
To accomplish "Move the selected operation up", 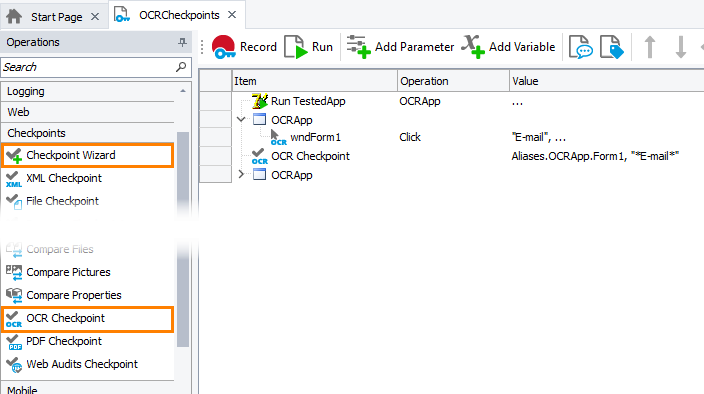I will pyautogui.click(x=650, y=47).
